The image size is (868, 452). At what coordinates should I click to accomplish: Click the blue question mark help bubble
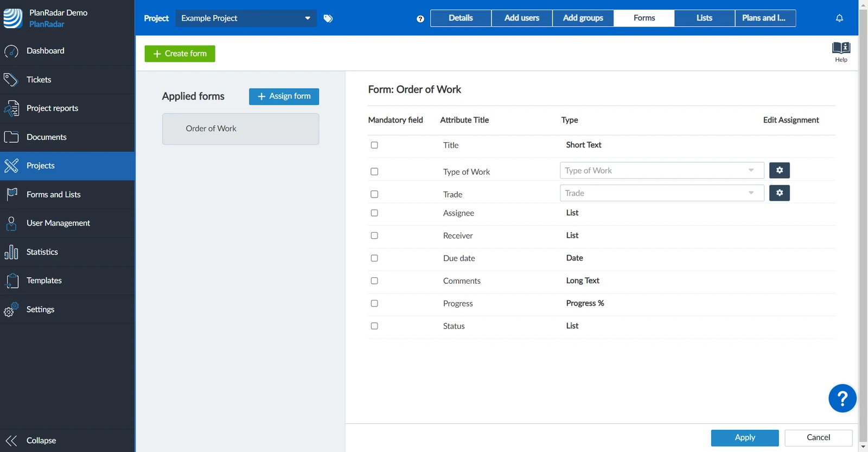point(843,398)
